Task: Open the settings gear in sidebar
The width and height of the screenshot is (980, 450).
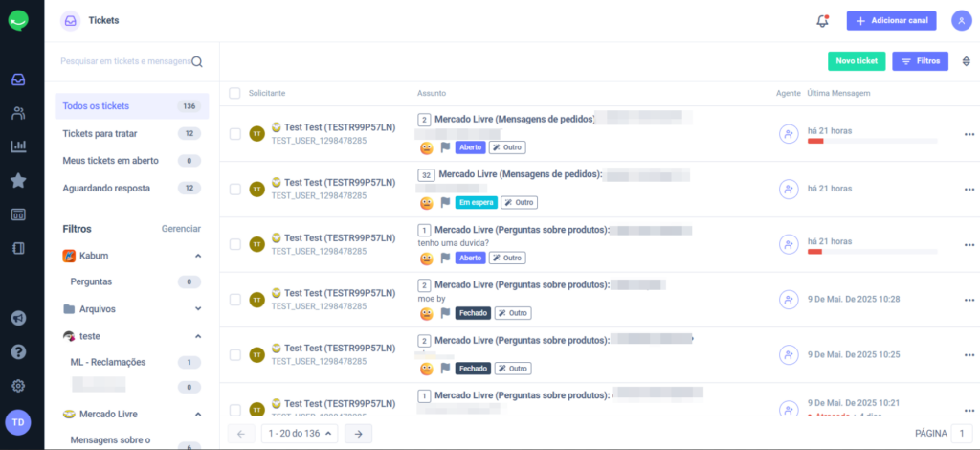Action: (x=18, y=386)
